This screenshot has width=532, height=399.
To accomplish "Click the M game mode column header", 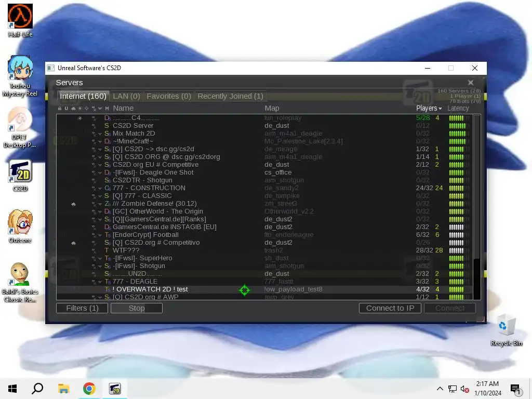I will tap(107, 108).
